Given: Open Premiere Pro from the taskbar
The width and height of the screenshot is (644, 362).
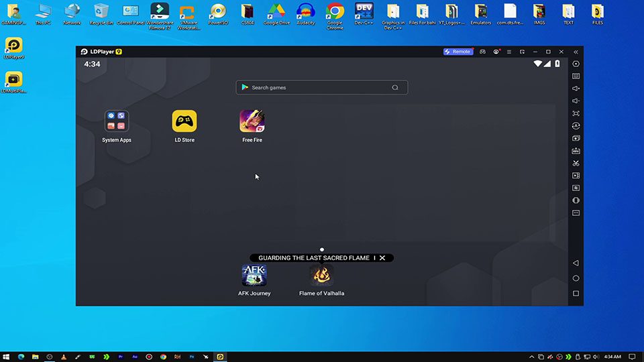Looking at the screenshot, I should [x=120, y=357].
